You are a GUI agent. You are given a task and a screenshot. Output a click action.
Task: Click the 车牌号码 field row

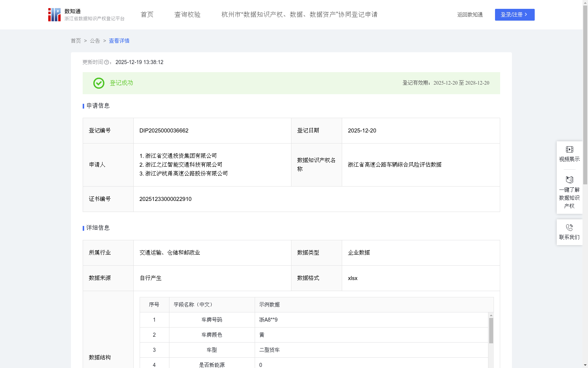click(x=314, y=320)
